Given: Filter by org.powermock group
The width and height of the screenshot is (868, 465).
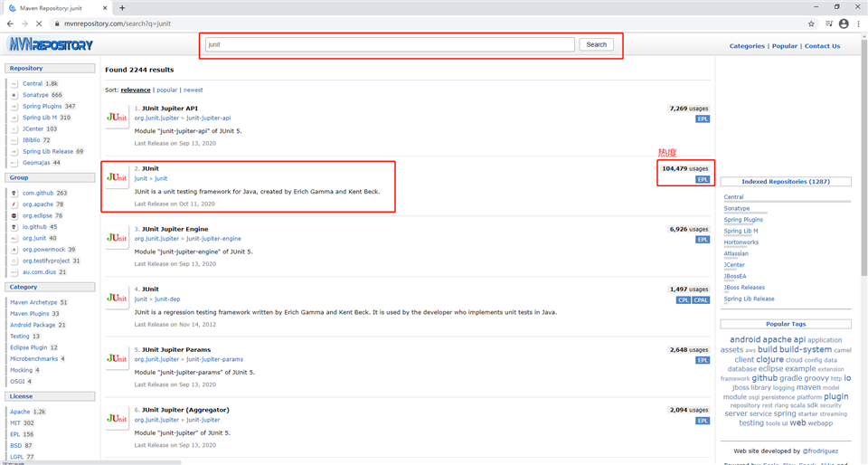Looking at the screenshot, I should [43, 250].
